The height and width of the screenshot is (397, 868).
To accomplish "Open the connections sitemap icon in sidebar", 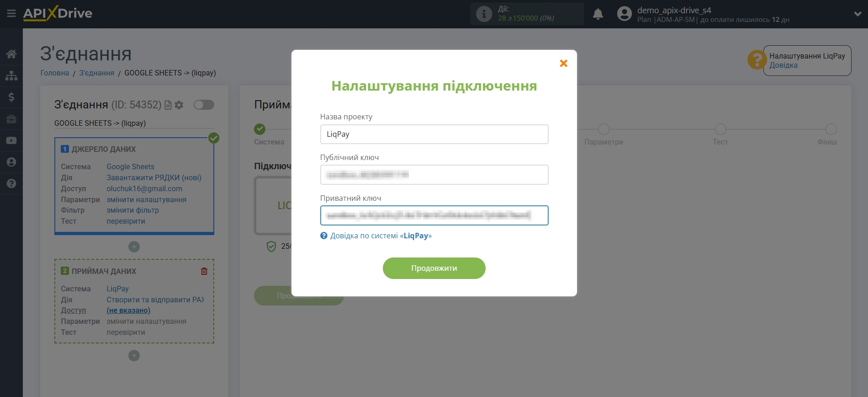I will click(11, 75).
